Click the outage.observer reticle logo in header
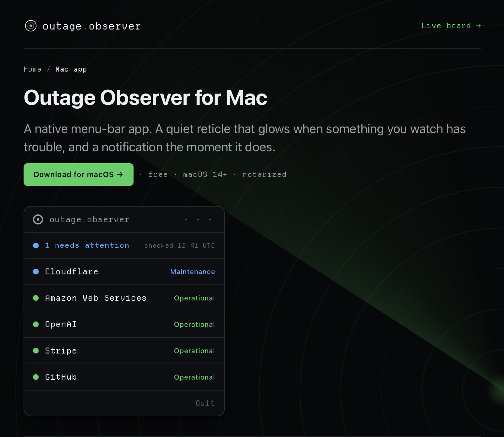504x437 pixels. point(31,26)
